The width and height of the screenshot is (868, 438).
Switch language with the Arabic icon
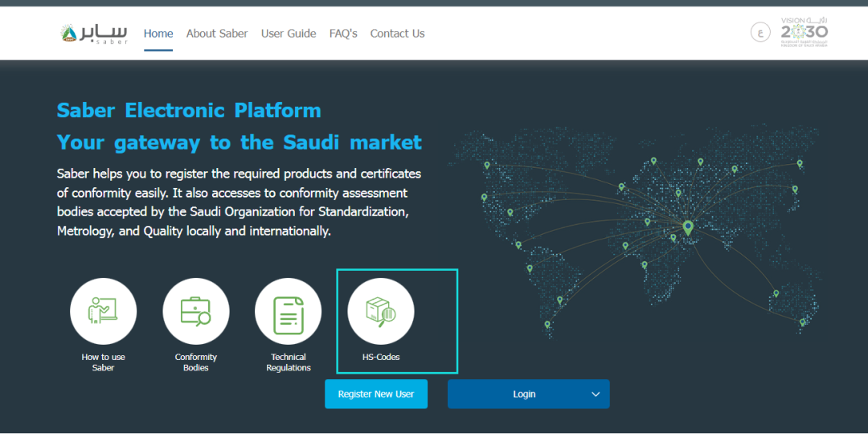click(760, 32)
